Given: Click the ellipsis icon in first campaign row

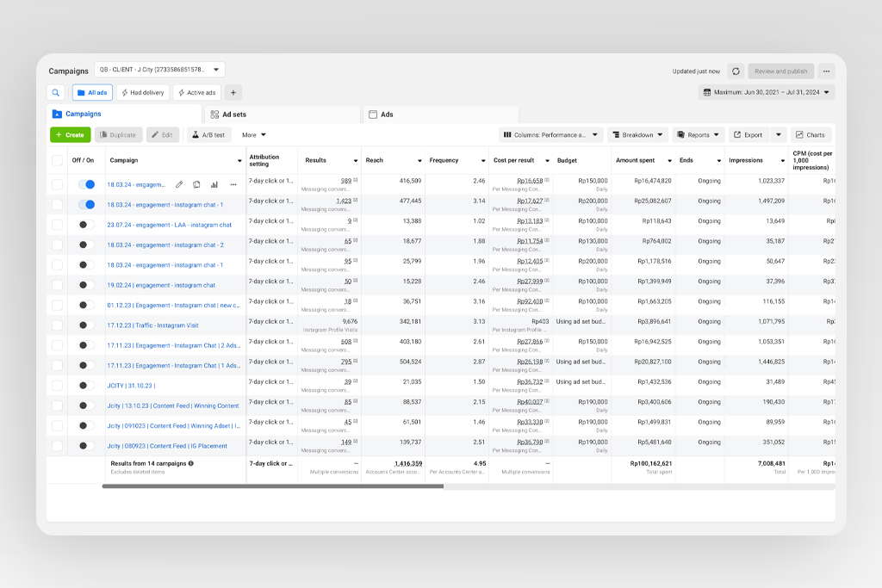Looking at the screenshot, I should [233, 184].
